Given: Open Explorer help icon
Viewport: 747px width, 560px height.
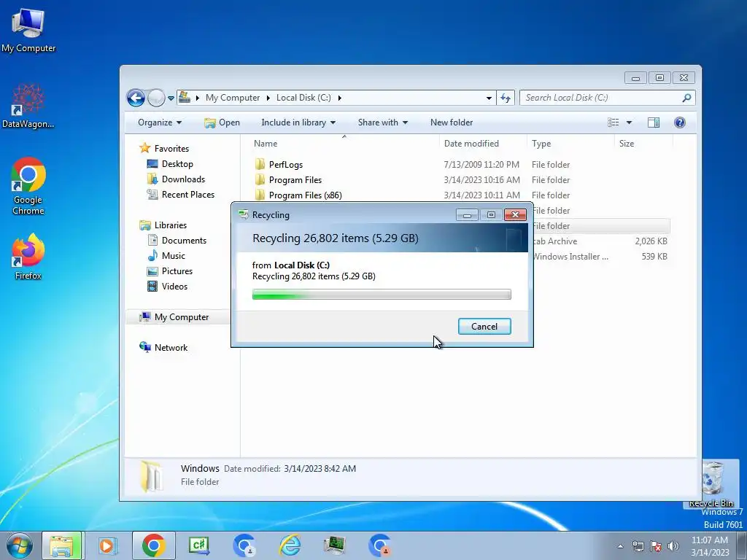Looking at the screenshot, I should pyautogui.click(x=680, y=122).
